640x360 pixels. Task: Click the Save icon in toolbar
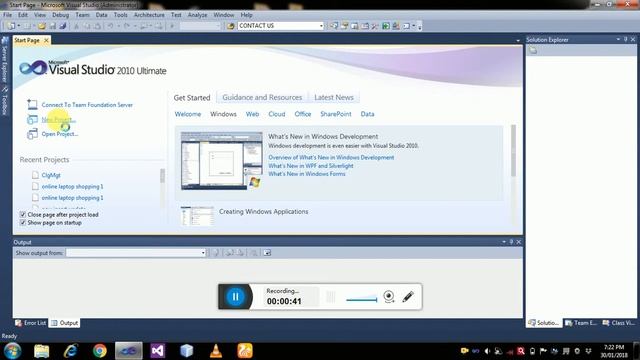point(53,26)
